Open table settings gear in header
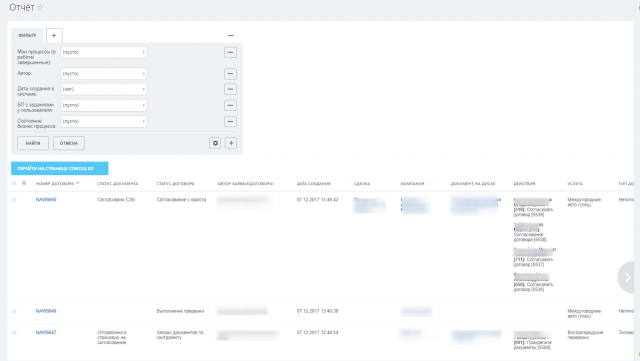 tap(24, 183)
